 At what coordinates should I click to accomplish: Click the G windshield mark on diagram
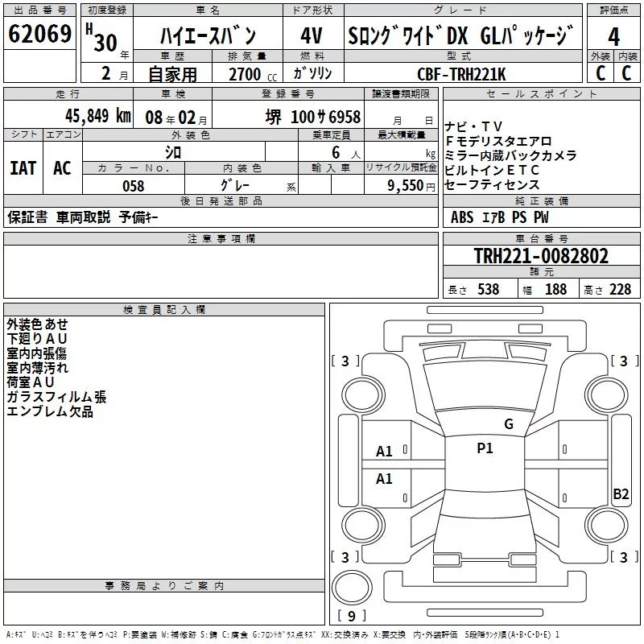point(508,424)
